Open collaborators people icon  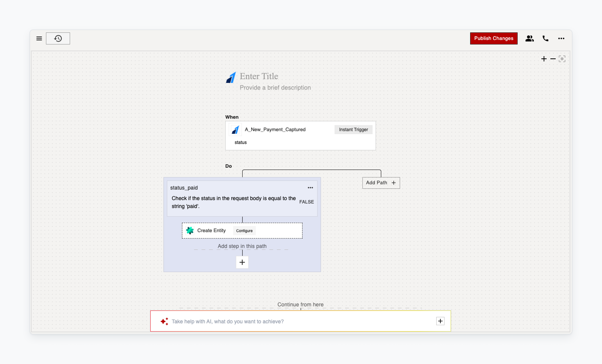[529, 38]
